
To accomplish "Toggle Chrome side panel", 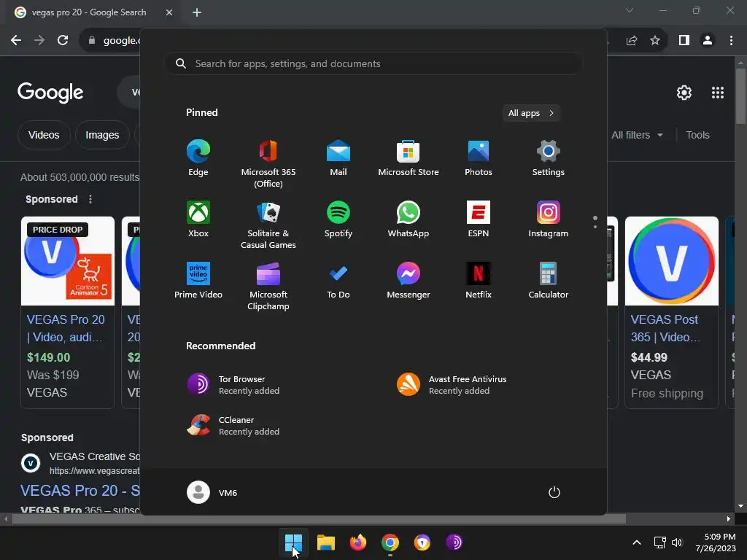I will (x=684, y=41).
